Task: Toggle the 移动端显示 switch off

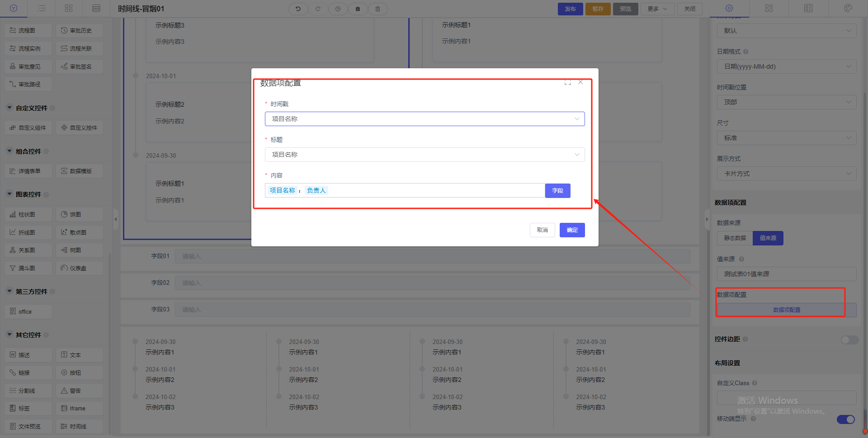Action: (x=845, y=419)
